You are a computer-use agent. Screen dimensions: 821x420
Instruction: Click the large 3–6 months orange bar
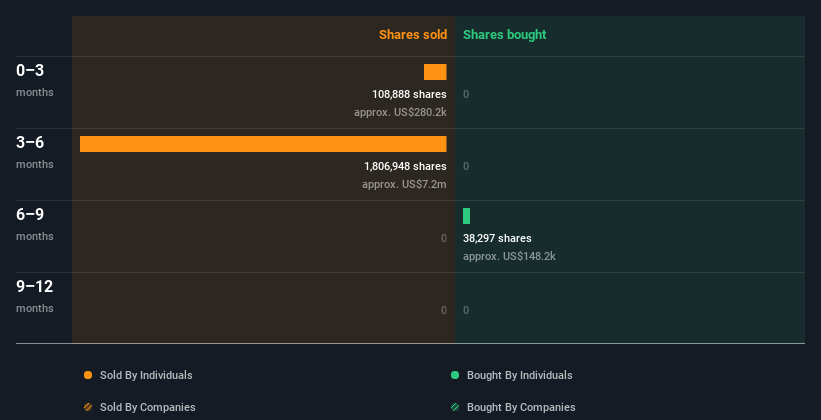pyautogui.click(x=263, y=144)
